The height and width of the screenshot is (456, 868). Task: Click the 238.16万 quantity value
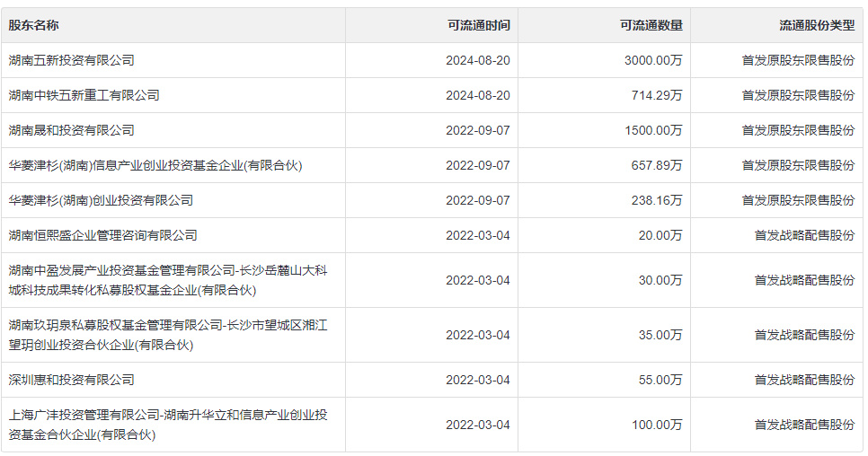click(657, 200)
